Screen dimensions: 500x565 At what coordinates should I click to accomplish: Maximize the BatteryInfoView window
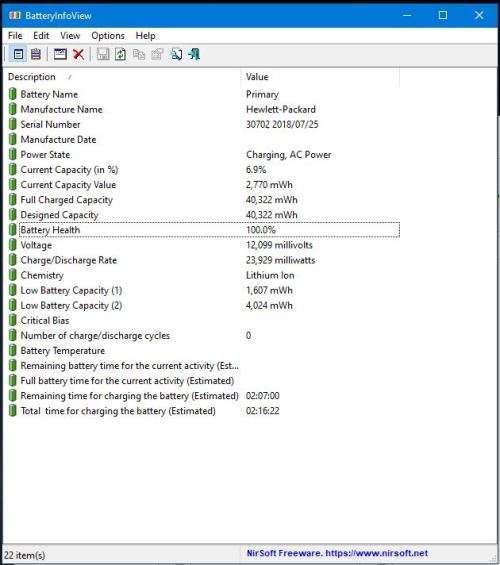click(443, 15)
